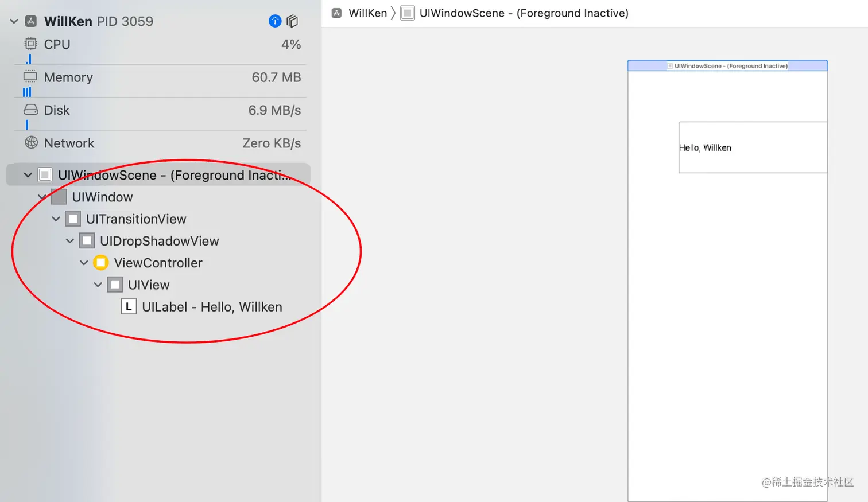Click the UIView square icon
The width and height of the screenshot is (868, 502).
point(115,285)
